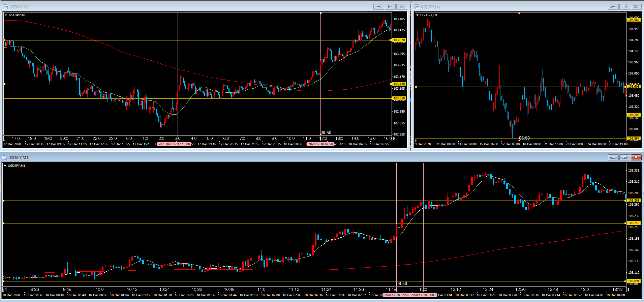The width and height of the screenshot is (644, 302).
Task: Minimize the USDJPY,H1 chart window
Action: click(613, 7)
